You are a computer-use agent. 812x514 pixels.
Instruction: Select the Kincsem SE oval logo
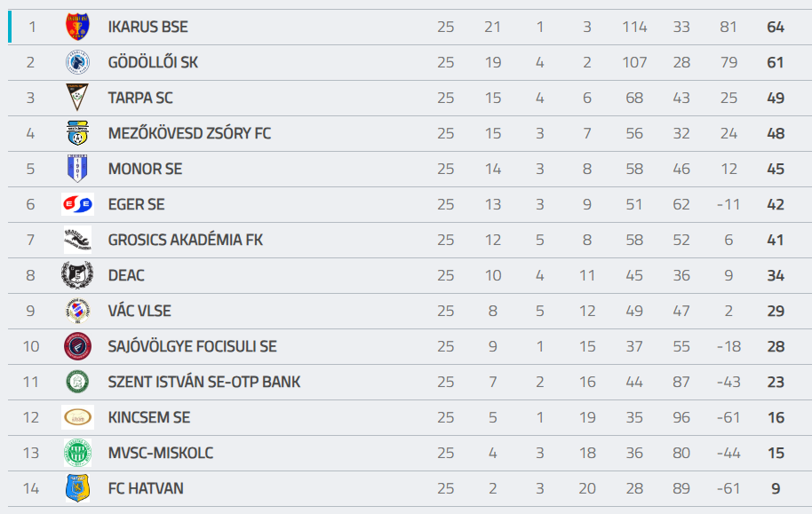(x=77, y=417)
